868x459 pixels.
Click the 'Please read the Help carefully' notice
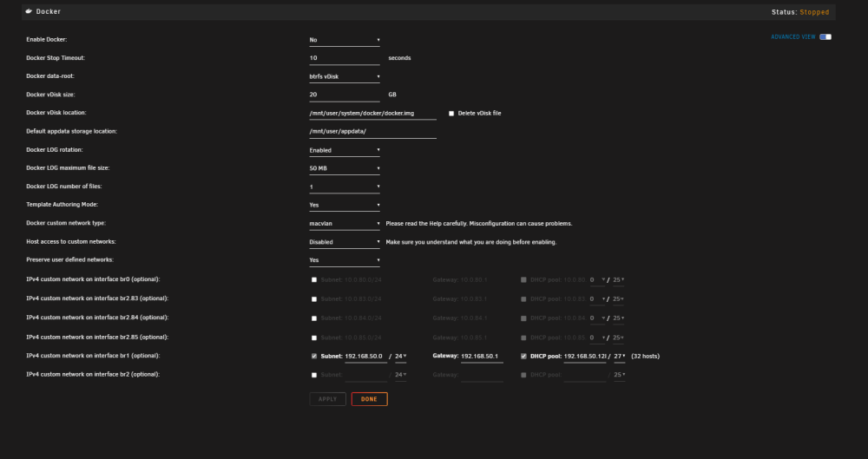point(479,224)
